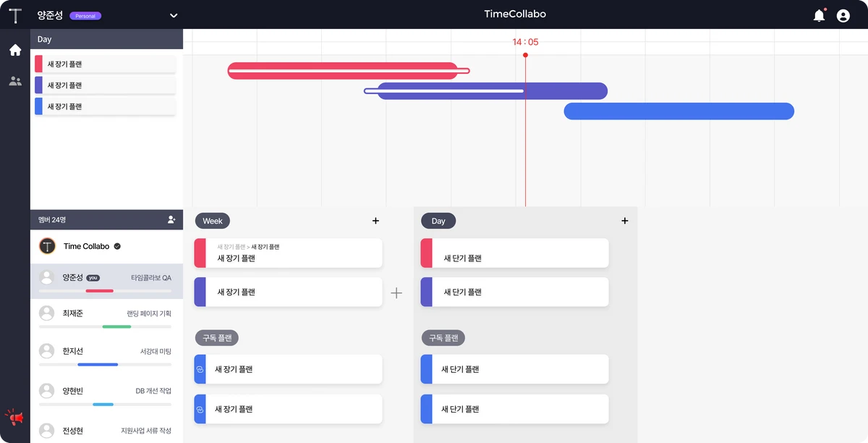Click the large plus between Week and Day columns
The image size is (868, 443).
(396, 293)
